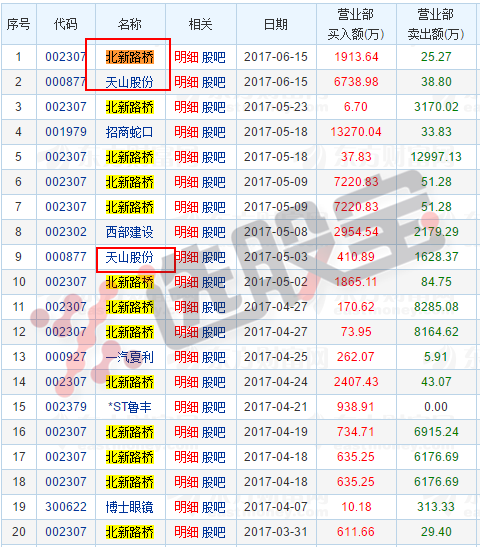Open code 002307 in row 5
Viewport: 480px width, 547px height.
(x=66, y=157)
